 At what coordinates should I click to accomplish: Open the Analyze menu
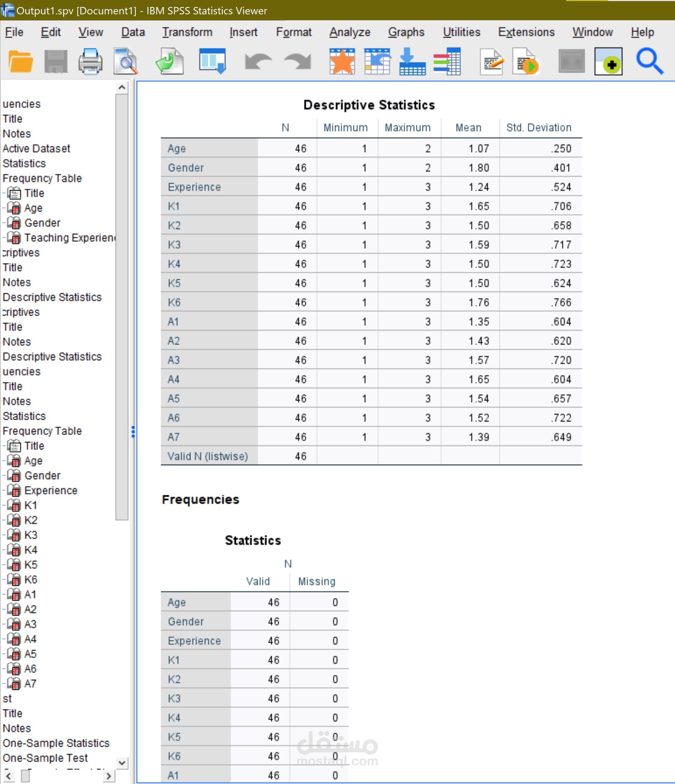coord(350,32)
